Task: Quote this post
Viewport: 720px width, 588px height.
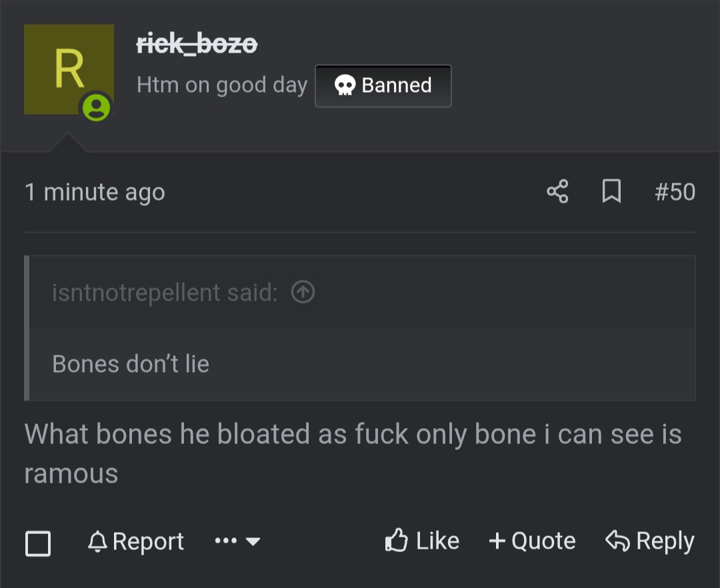Action: 532,541
